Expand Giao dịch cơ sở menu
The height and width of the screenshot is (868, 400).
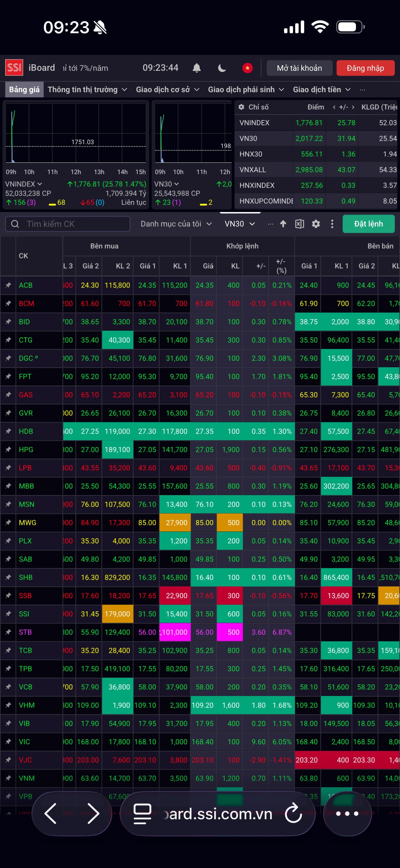point(167,90)
